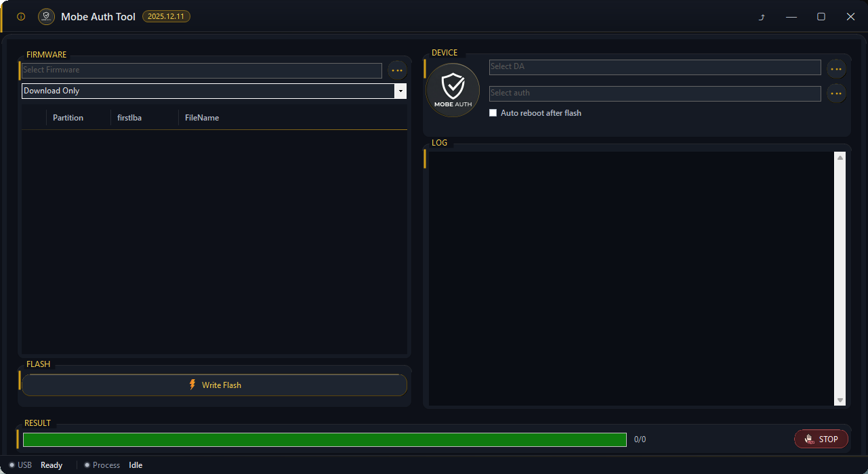The width and height of the screenshot is (868, 474).
Task: Click the pin arrow icon in title bar
Action: (x=762, y=17)
